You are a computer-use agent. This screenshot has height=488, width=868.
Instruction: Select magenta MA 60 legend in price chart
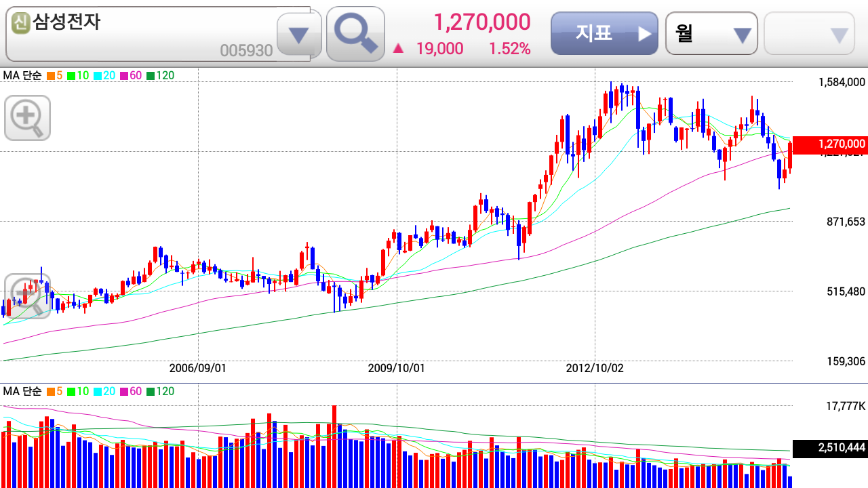[x=131, y=75]
